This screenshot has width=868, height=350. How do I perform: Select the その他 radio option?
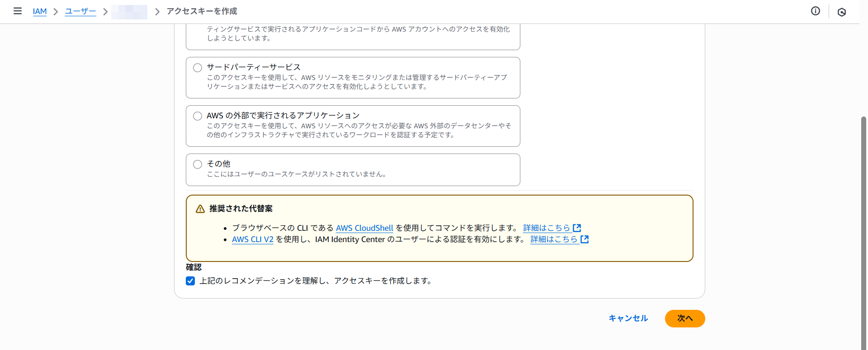(198, 164)
